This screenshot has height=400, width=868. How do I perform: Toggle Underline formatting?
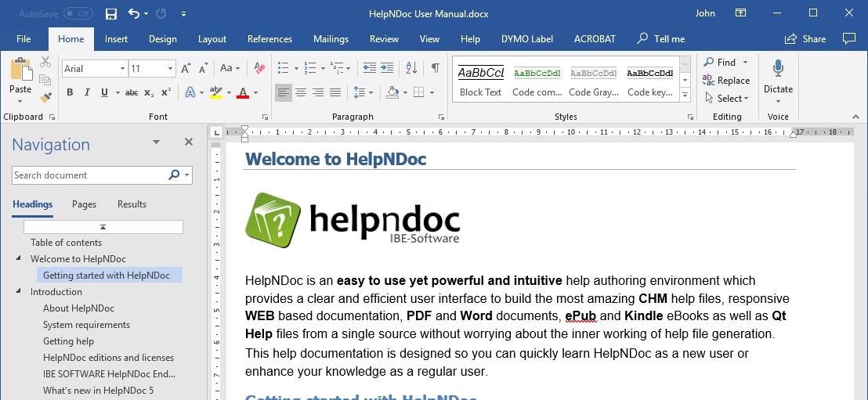click(104, 92)
